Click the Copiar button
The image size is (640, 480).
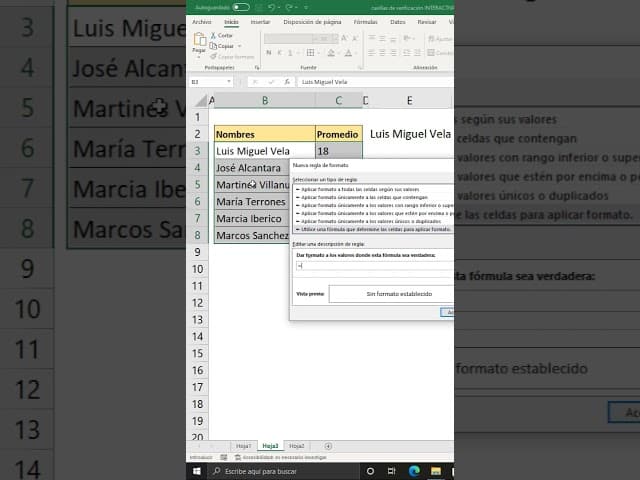coord(222,46)
